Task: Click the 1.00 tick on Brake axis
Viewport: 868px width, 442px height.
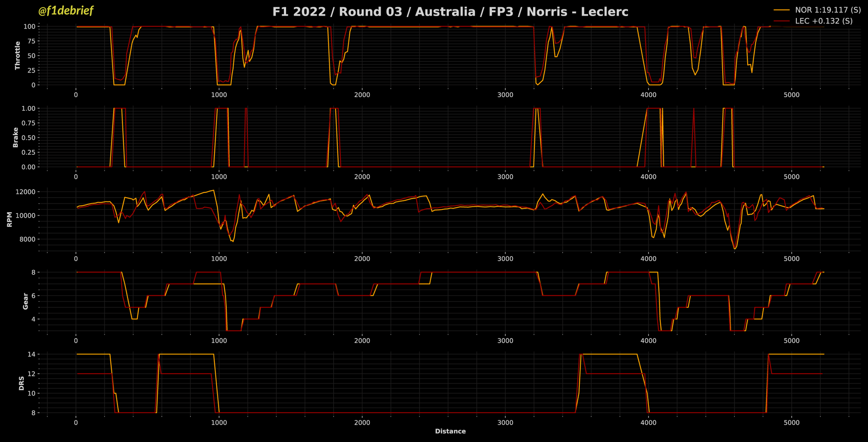Action: [28, 108]
